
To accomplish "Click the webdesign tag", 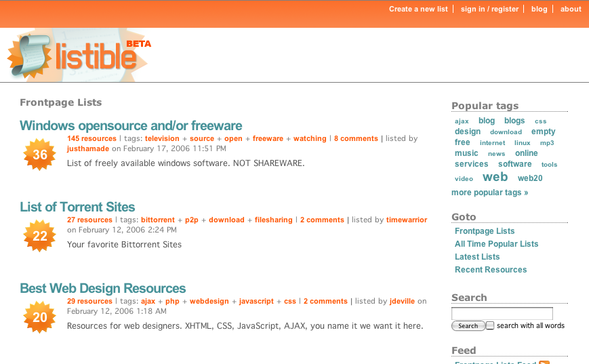I will [x=209, y=302].
